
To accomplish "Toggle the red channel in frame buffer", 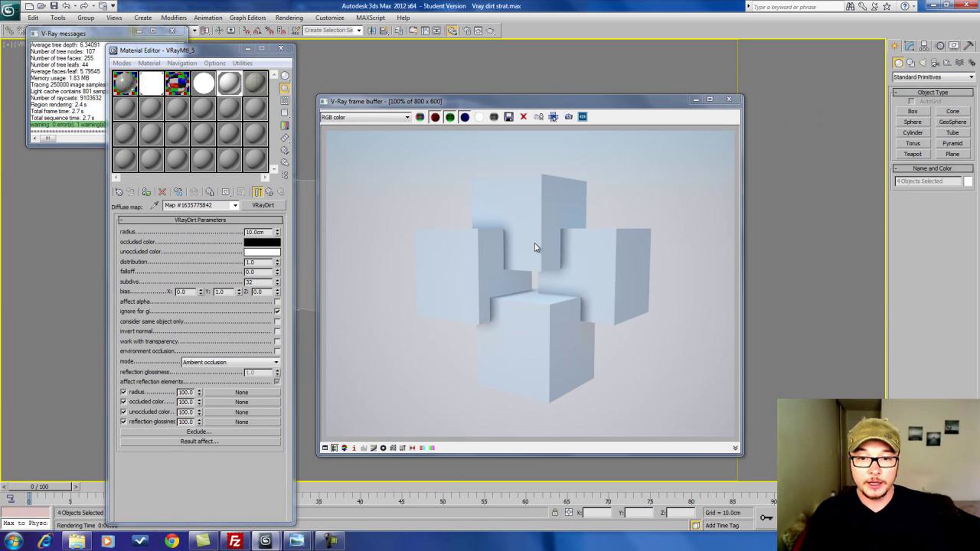I will point(435,117).
